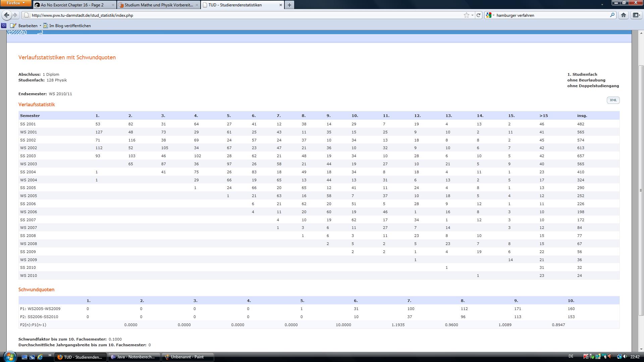
Task: Click the scrollbar up arrow
Action: [x=641, y=33]
